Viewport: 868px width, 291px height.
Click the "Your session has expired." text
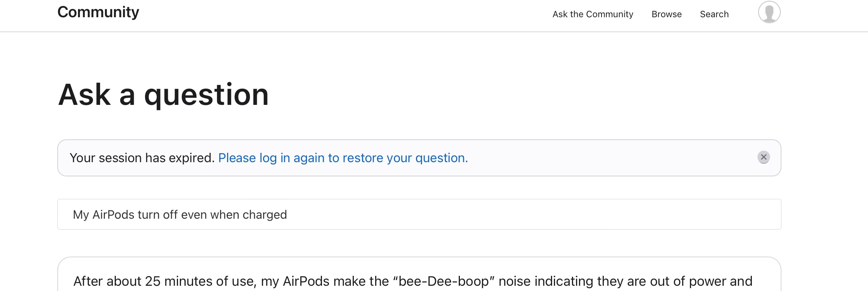click(142, 158)
